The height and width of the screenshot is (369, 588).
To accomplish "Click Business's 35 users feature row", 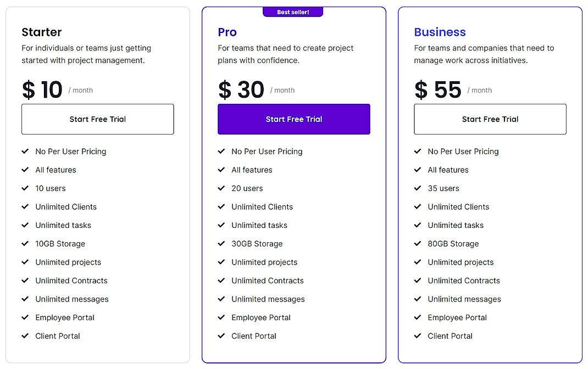I will pos(443,188).
